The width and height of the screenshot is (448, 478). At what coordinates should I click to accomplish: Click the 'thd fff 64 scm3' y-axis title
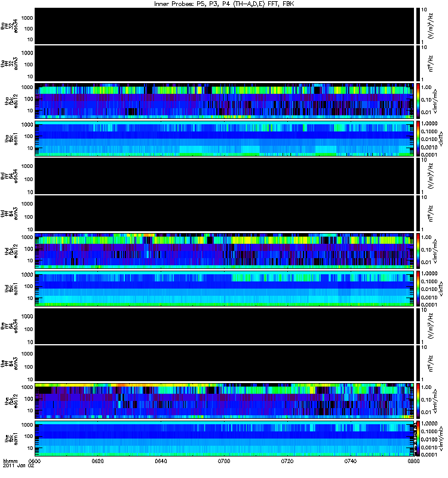[x=10, y=213]
